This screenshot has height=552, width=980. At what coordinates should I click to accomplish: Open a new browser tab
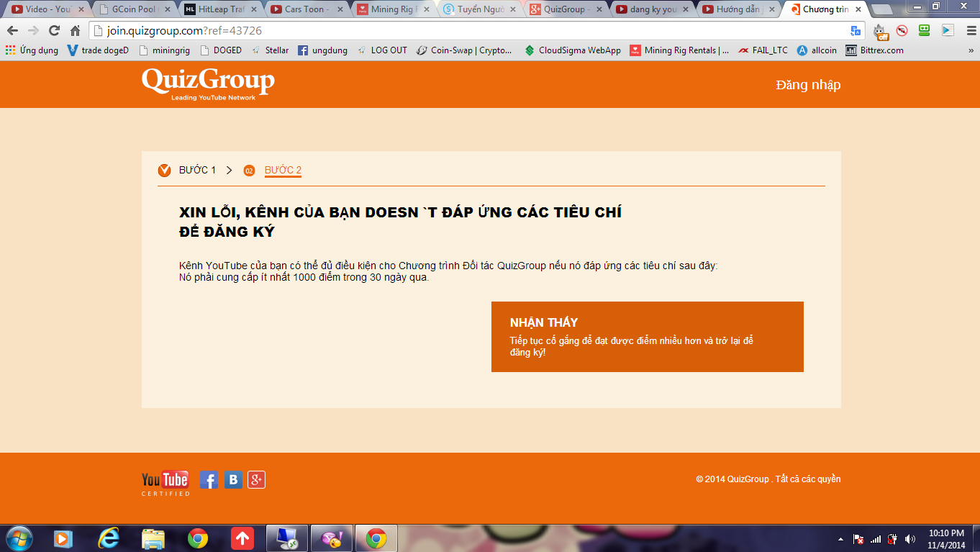(x=883, y=10)
